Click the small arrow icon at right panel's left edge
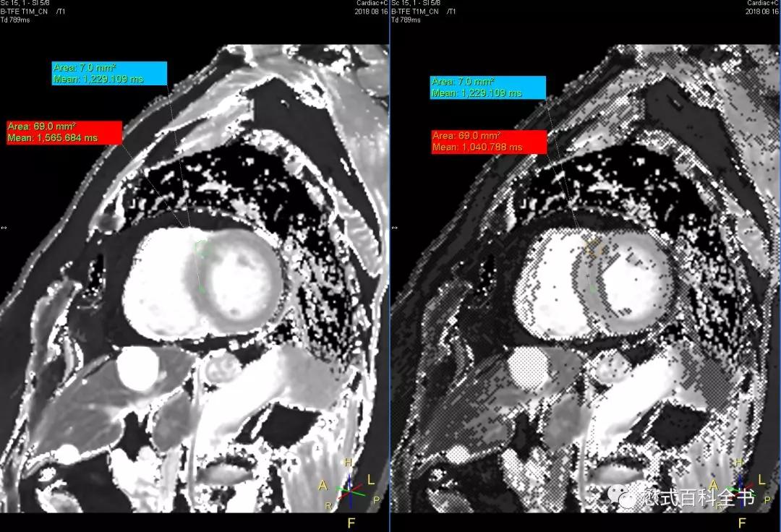This screenshot has width=781, height=532. (395, 228)
